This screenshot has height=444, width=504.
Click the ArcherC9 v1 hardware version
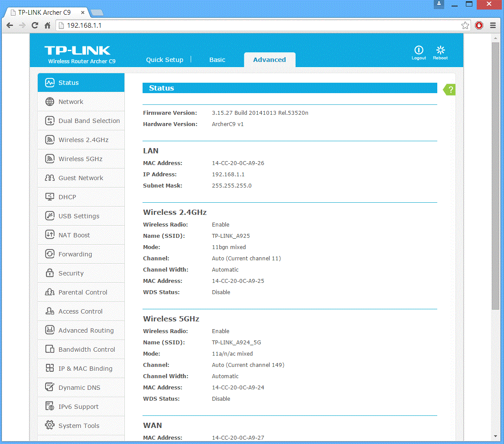(228, 124)
